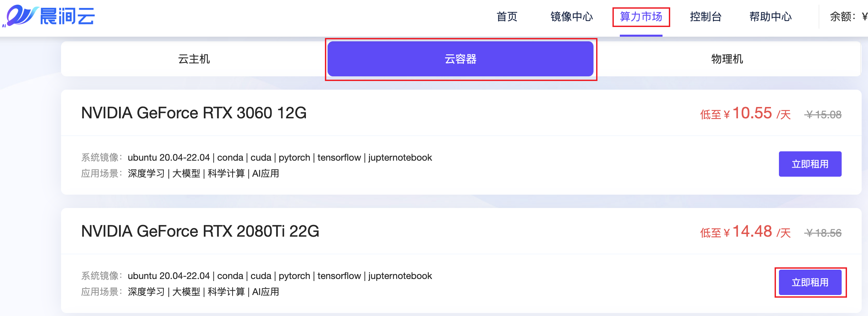Click 立即租用 for RTX 2080Ti 22G

(x=810, y=282)
